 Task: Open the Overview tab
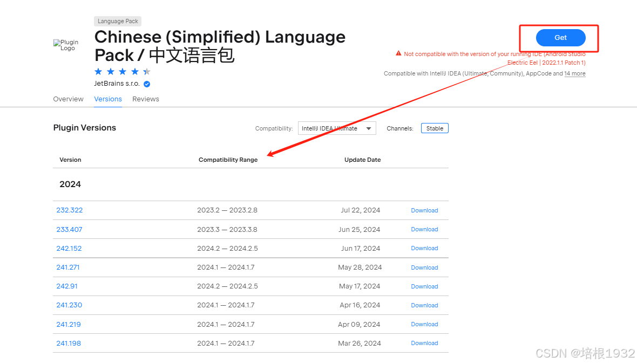pyautogui.click(x=68, y=99)
